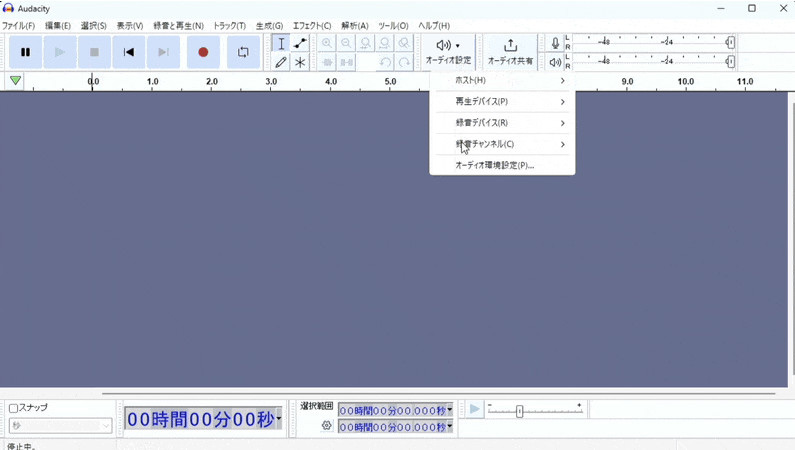
Task: Open the エフェクト(C) menu
Action: click(312, 25)
